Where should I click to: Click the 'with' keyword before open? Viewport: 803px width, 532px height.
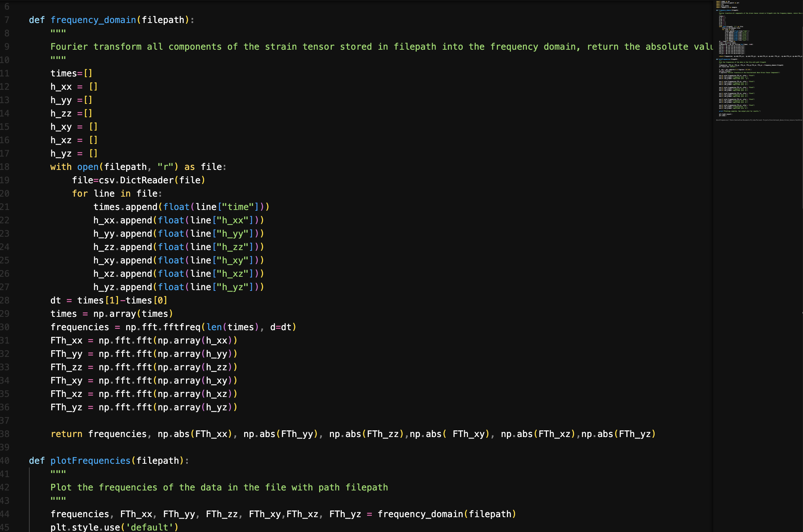tap(61, 167)
